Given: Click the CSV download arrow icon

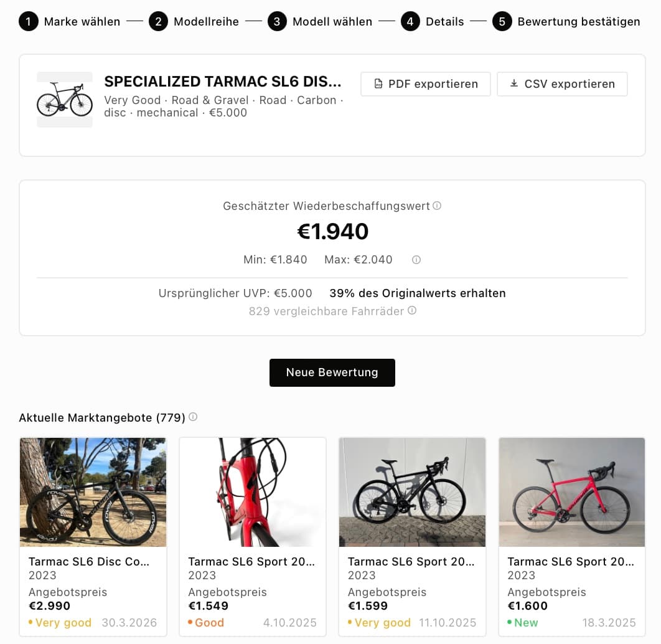Looking at the screenshot, I should [514, 84].
